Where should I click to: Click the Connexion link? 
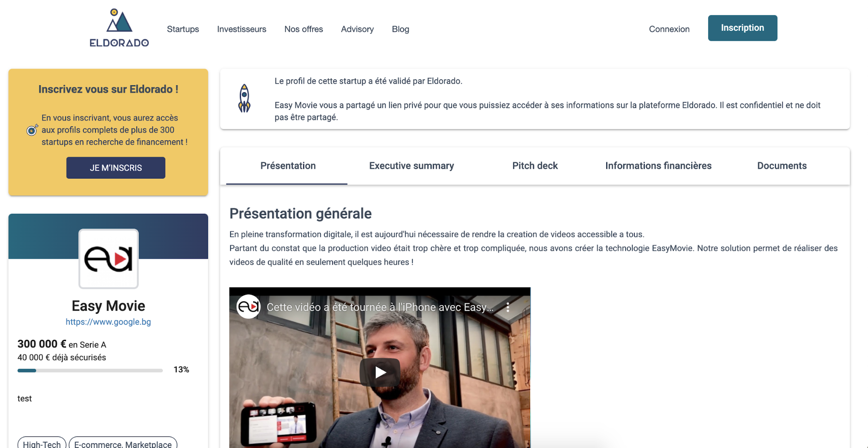pyautogui.click(x=669, y=29)
